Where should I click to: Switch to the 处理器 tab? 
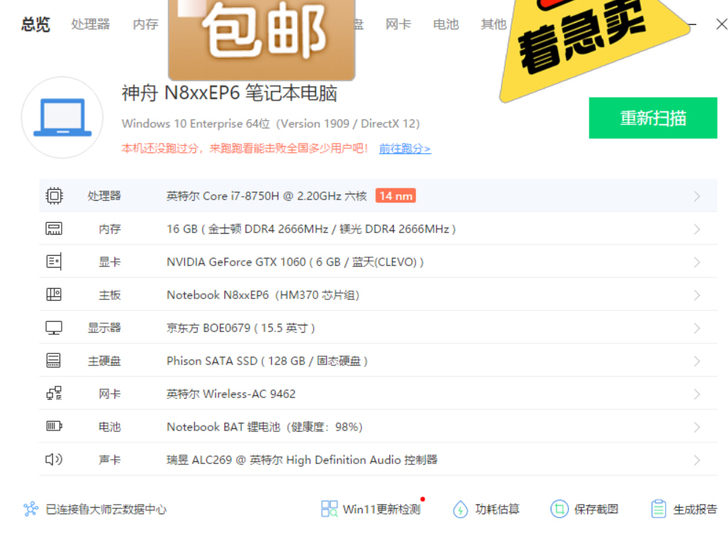click(x=91, y=24)
